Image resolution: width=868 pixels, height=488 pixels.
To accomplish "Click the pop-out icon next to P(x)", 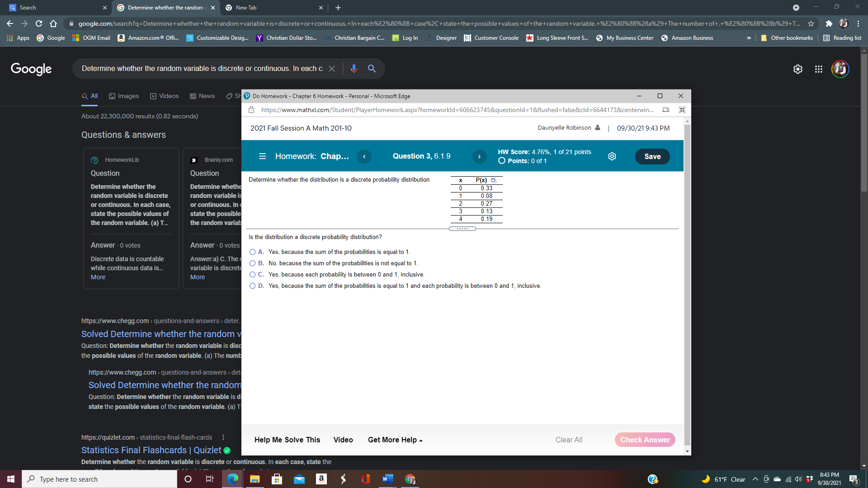I will pyautogui.click(x=494, y=180).
